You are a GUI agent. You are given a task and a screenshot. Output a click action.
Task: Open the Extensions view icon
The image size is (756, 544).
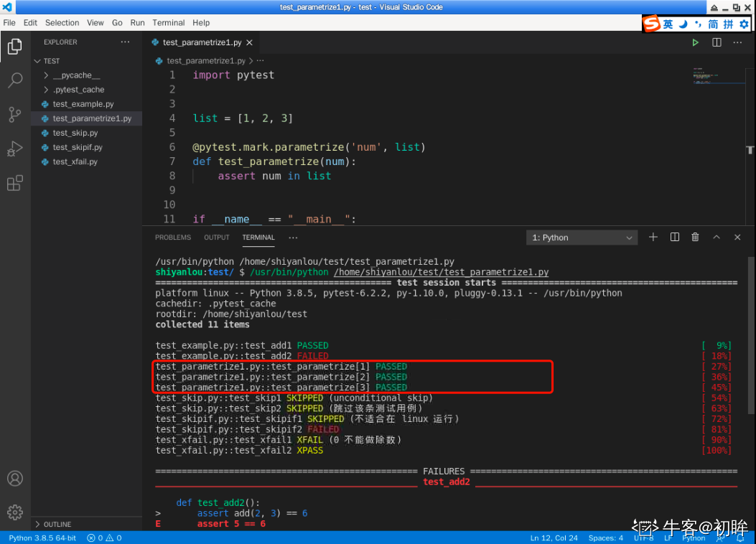[x=15, y=183]
